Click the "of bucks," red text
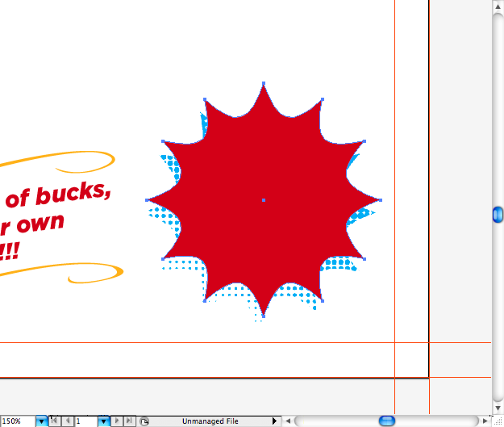The image size is (504, 427). click(58, 195)
